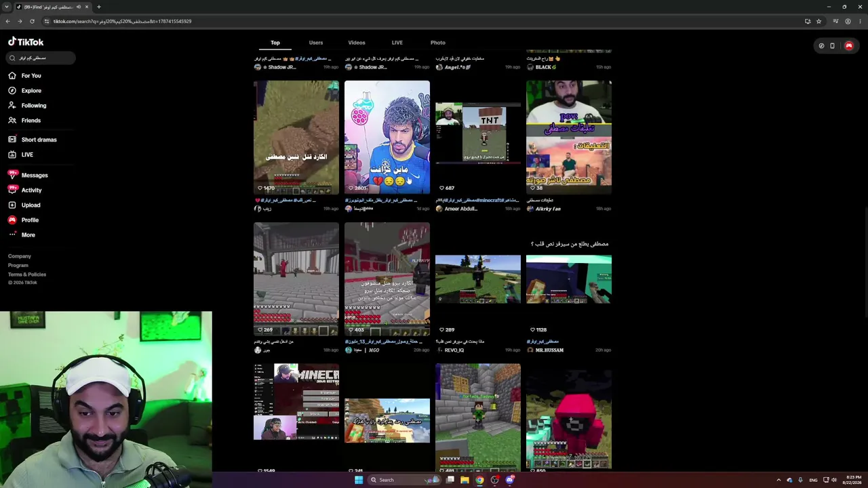Mute the TikTok tab audio icon
The image size is (868, 488).
pyautogui.click(x=79, y=7)
